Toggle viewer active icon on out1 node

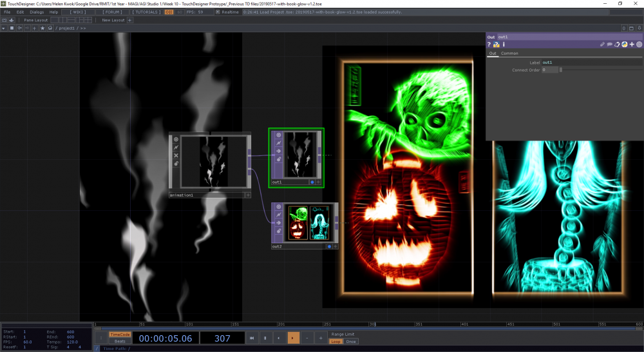point(278,135)
